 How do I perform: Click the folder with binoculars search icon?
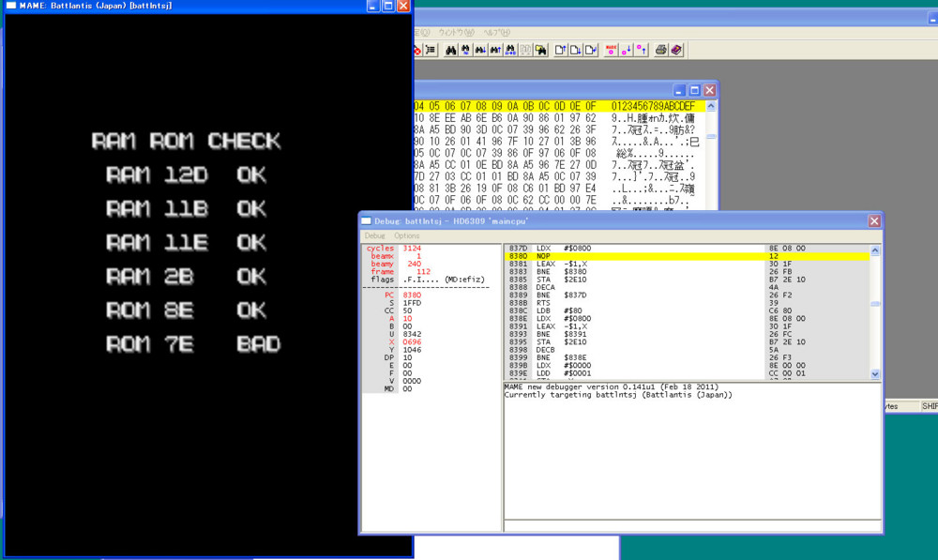pos(541,51)
